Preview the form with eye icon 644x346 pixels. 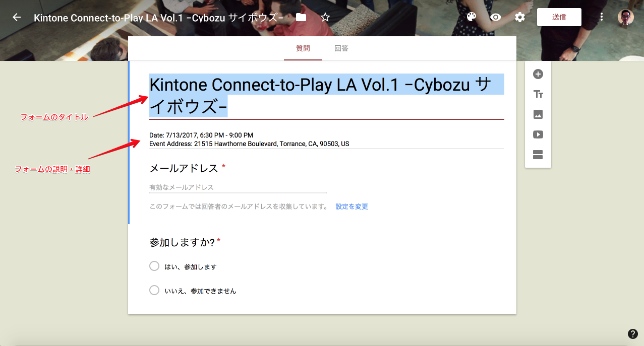[x=496, y=17]
